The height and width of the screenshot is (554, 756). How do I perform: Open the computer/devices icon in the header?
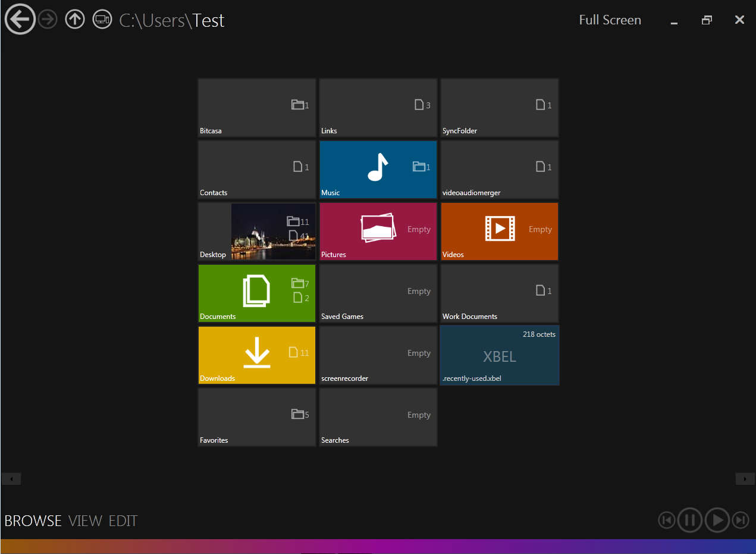[x=102, y=20]
